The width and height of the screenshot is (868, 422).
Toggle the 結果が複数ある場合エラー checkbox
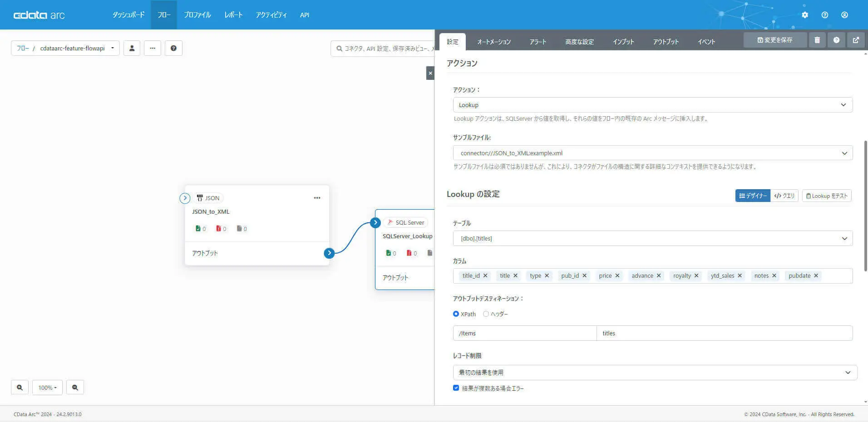coord(456,388)
